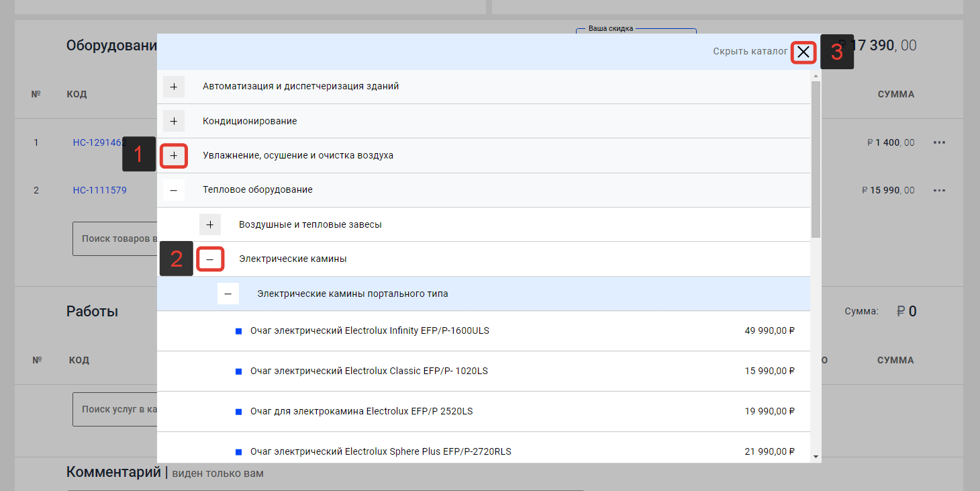980x491 pixels.
Task: Click the 'Поиск товаров' search field
Action: (x=115, y=238)
